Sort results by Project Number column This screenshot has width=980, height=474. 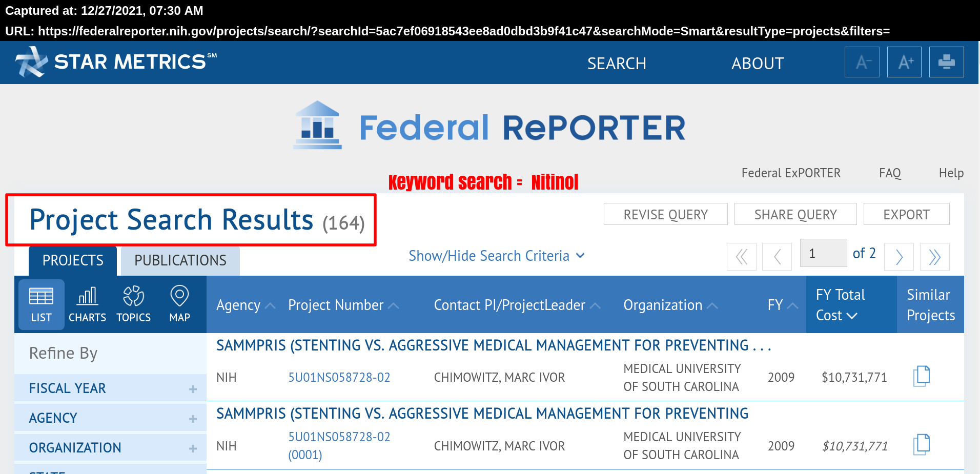[x=343, y=305]
